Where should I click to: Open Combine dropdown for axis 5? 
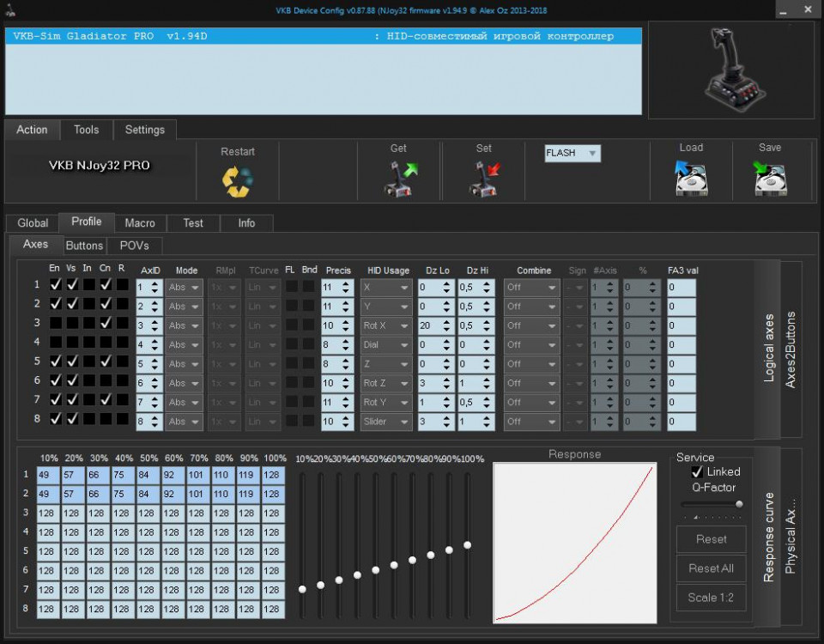[531, 364]
